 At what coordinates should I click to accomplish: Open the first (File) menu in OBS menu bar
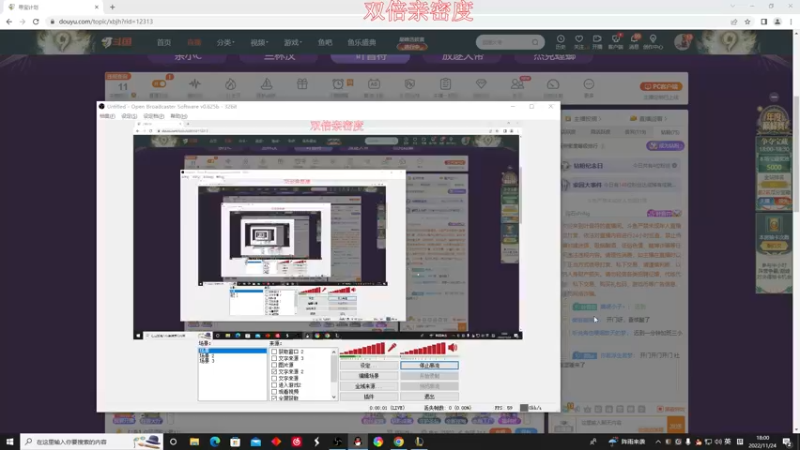[x=107, y=116]
